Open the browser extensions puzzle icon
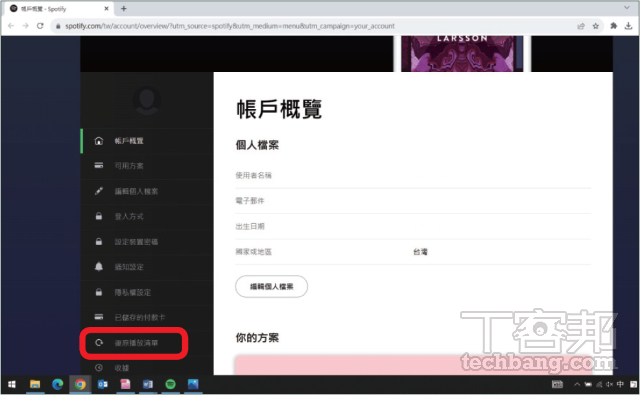Screen dimensions: 640x395 click(x=613, y=26)
